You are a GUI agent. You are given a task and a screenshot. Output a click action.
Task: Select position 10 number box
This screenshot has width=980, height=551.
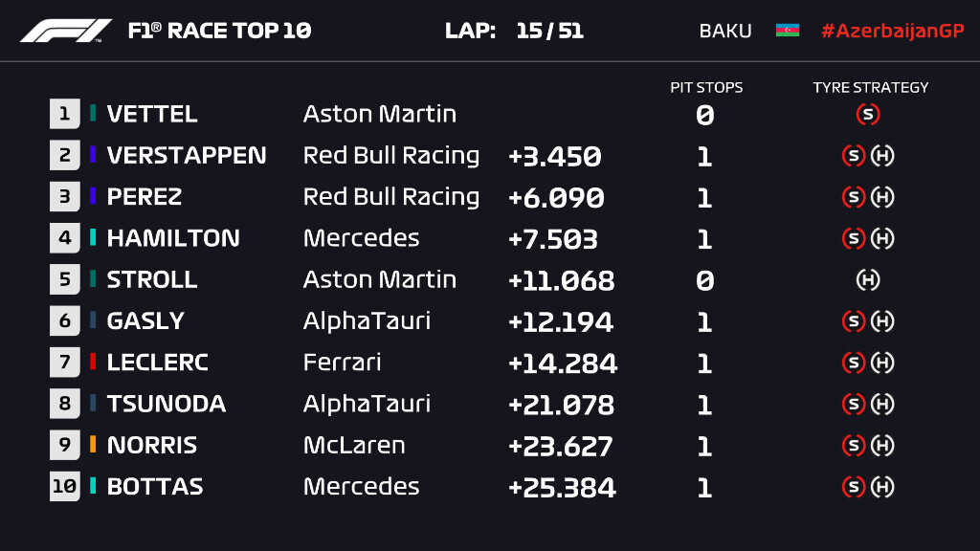pyautogui.click(x=64, y=487)
